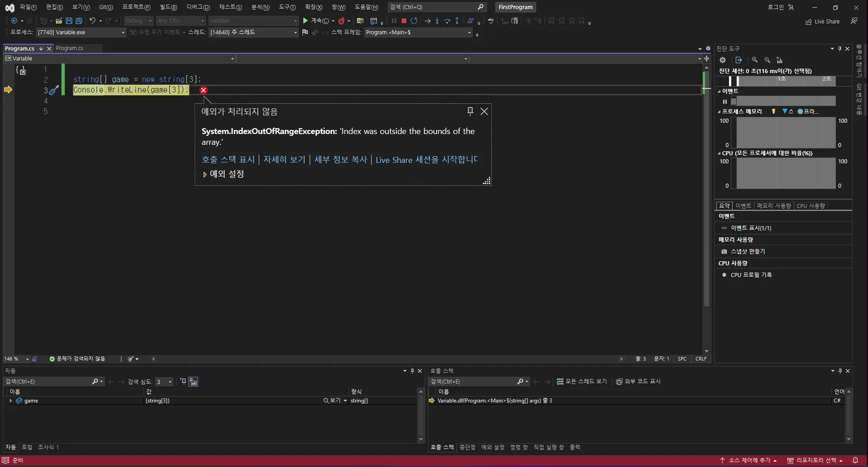This screenshot has width=868, height=467.
Task: Zoom in on the diagnostic tools timeline
Action: click(x=755, y=60)
